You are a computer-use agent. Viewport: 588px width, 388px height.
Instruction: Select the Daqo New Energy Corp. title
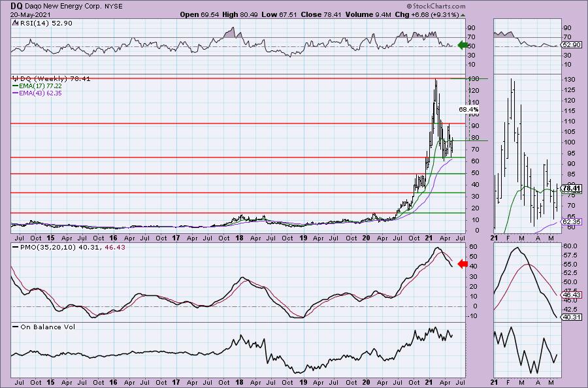(x=62, y=7)
